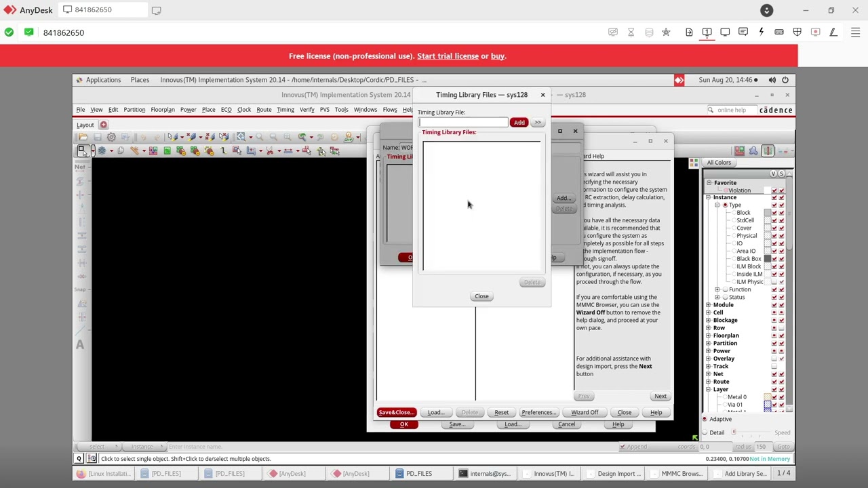Select the Block instance type radio button
This screenshot has height=488, width=868.
tap(734, 213)
